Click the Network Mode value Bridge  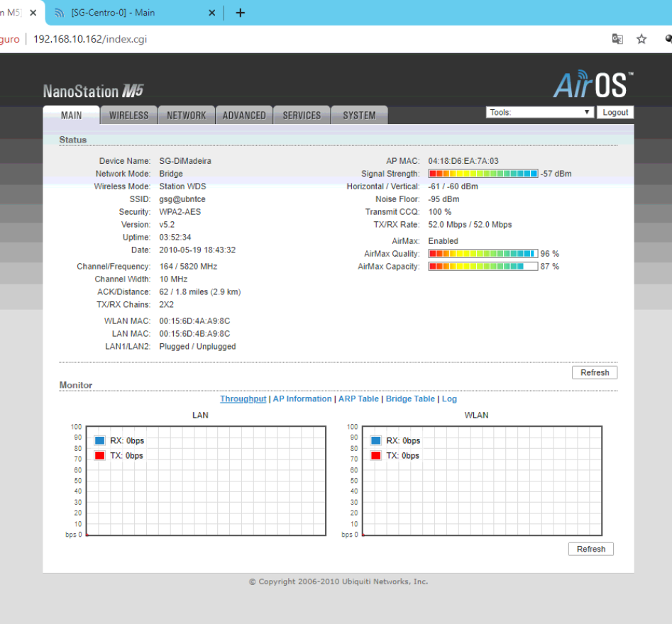[171, 174]
